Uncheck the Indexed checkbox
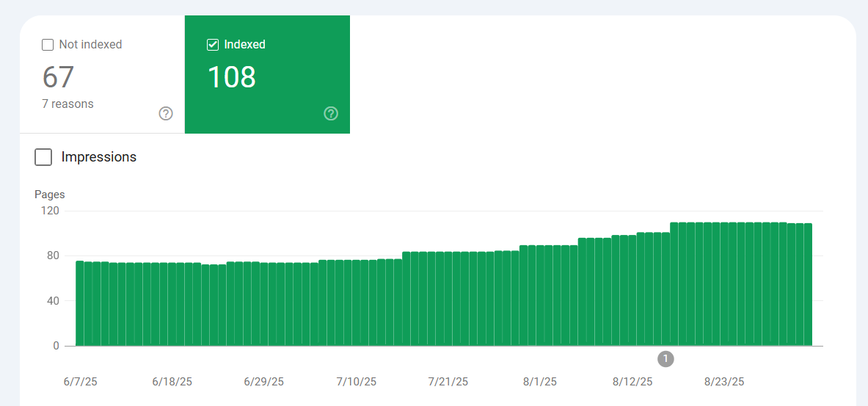This screenshot has width=868, height=406. click(213, 45)
